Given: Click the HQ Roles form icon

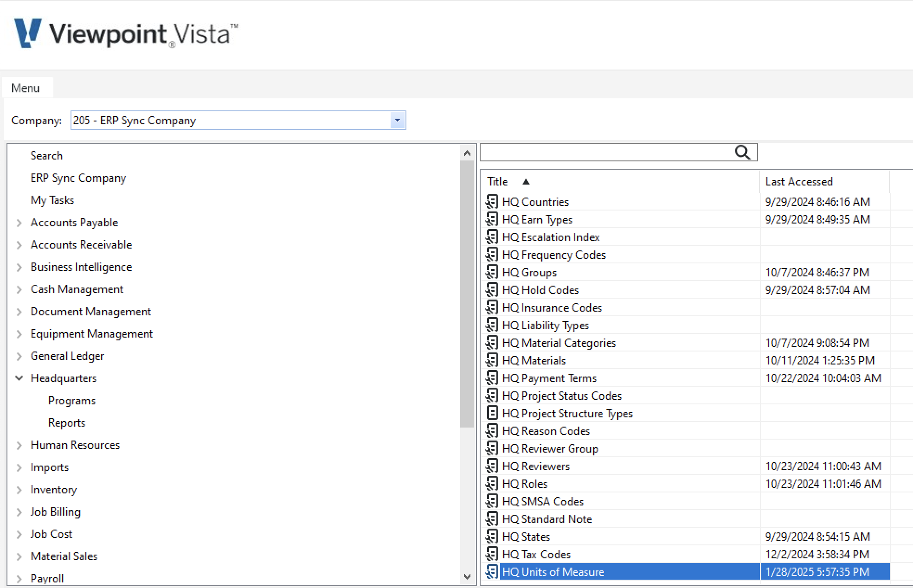Looking at the screenshot, I should coord(492,484).
